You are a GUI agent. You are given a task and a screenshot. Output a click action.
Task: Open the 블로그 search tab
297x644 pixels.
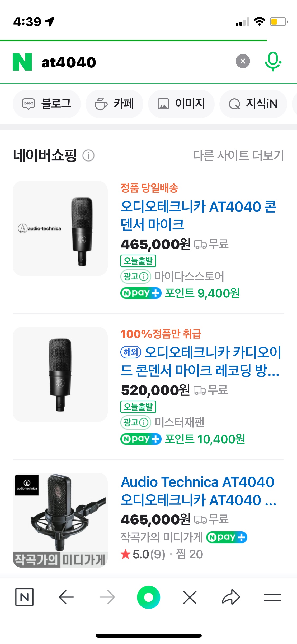(x=47, y=104)
